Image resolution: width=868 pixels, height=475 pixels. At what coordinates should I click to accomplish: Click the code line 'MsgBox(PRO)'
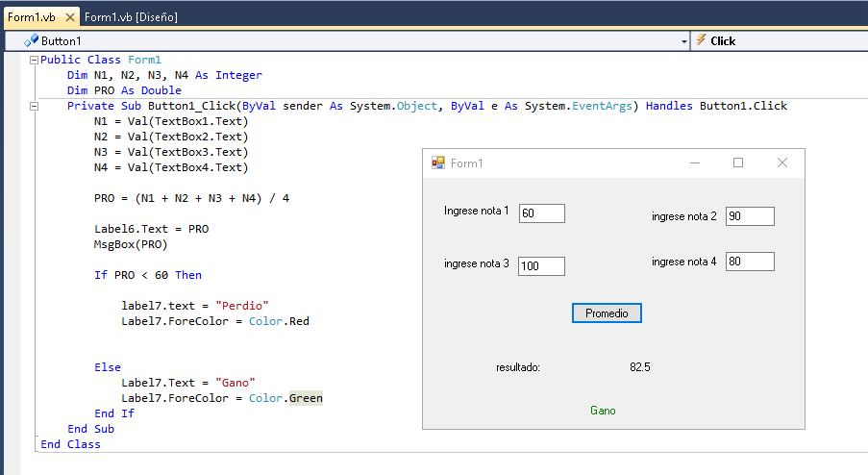click(x=131, y=244)
